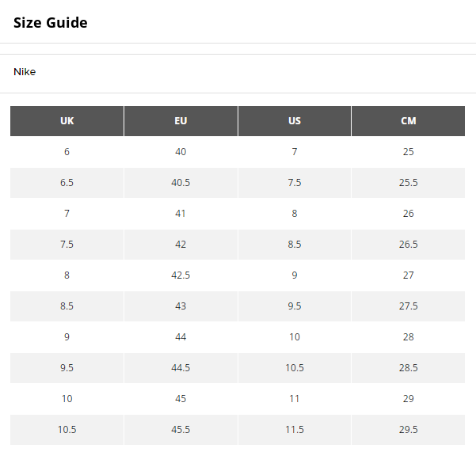Select EU size 42.5 cell
The width and height of the screenshot is (476, 452).
[x=181, y=275]
